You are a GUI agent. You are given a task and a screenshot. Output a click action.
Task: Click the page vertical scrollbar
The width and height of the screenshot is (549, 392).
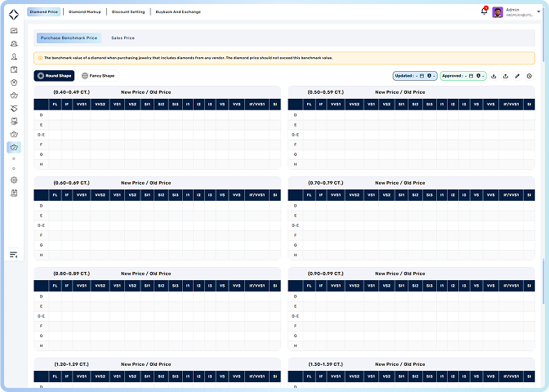tap(543, 33)
